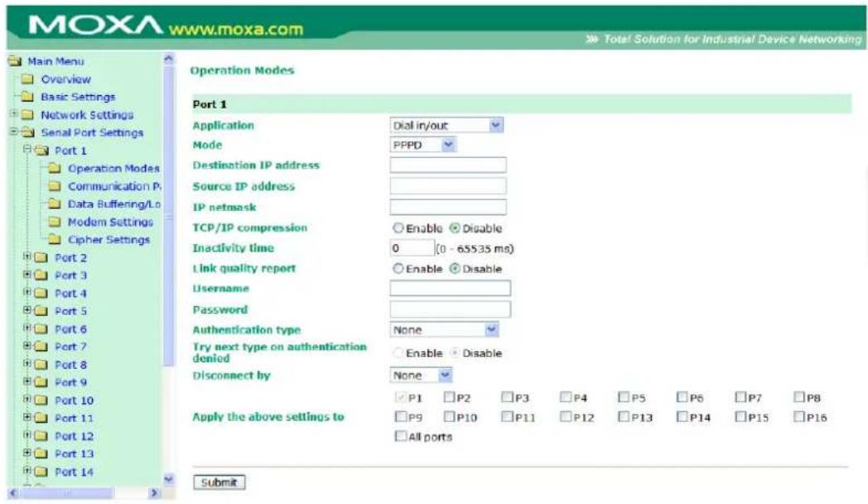
Task: Check the P16 port checkbox
Action: point(798,416)
